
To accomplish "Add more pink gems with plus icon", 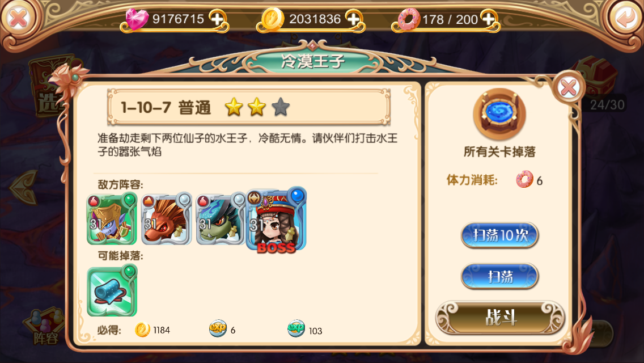I will (x=217, y=19).
